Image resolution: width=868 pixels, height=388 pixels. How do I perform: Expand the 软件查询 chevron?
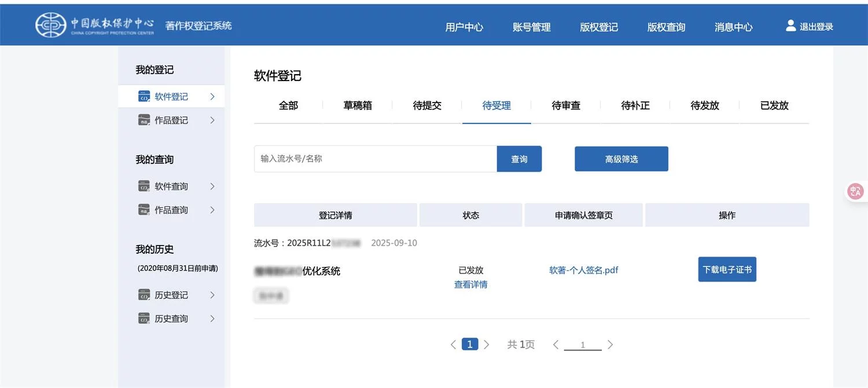coord(214,186)
